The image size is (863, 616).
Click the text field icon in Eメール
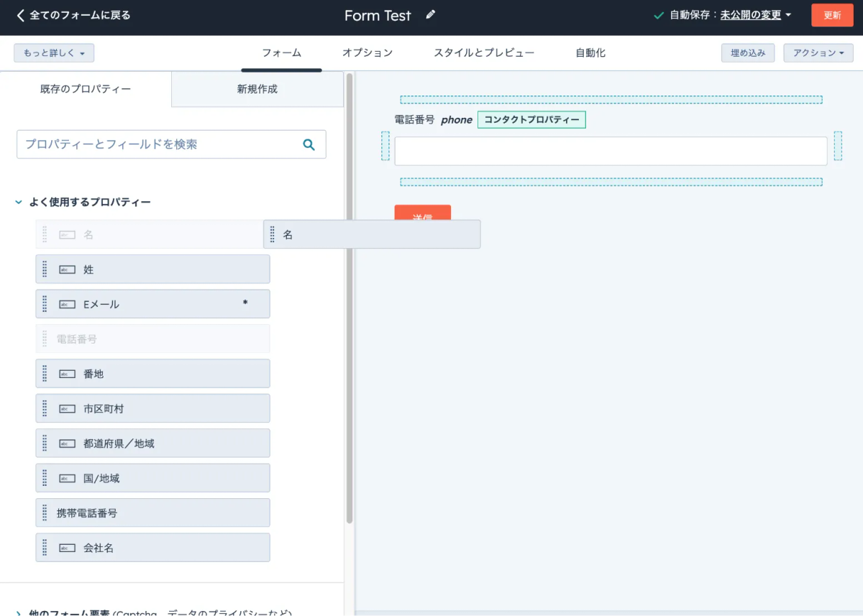pos(67,305)
